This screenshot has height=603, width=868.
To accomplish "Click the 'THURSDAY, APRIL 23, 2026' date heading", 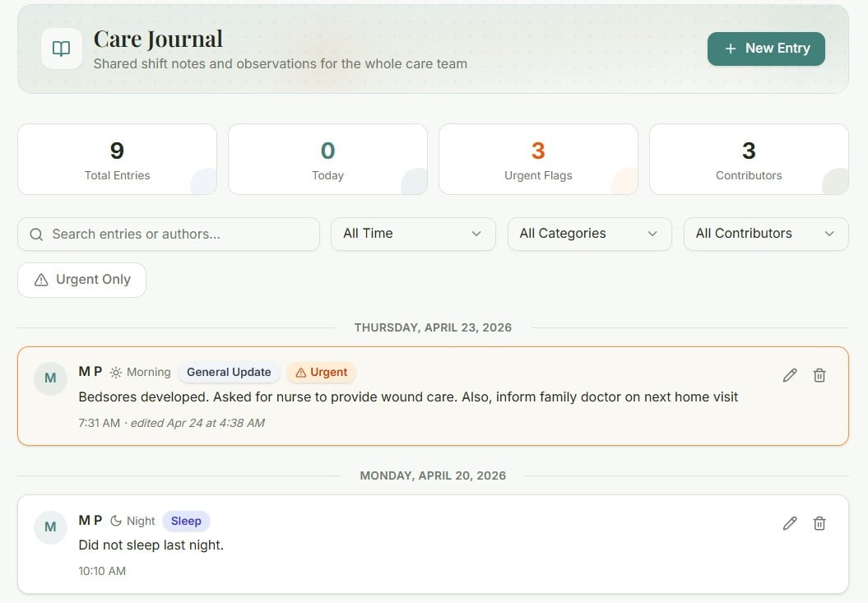I will click(x=433, y=327).
